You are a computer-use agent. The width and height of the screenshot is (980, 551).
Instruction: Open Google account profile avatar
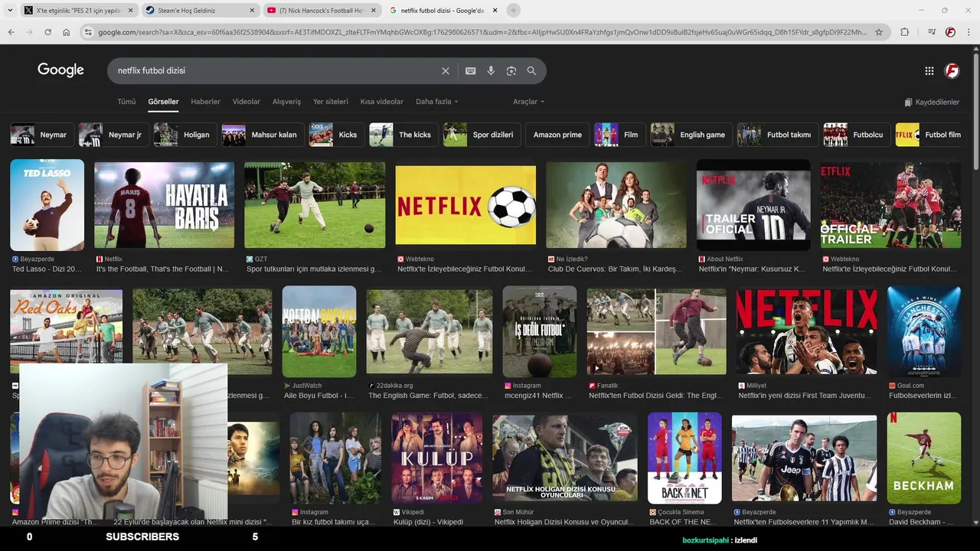pyautogui.click(x=952, y=70)
